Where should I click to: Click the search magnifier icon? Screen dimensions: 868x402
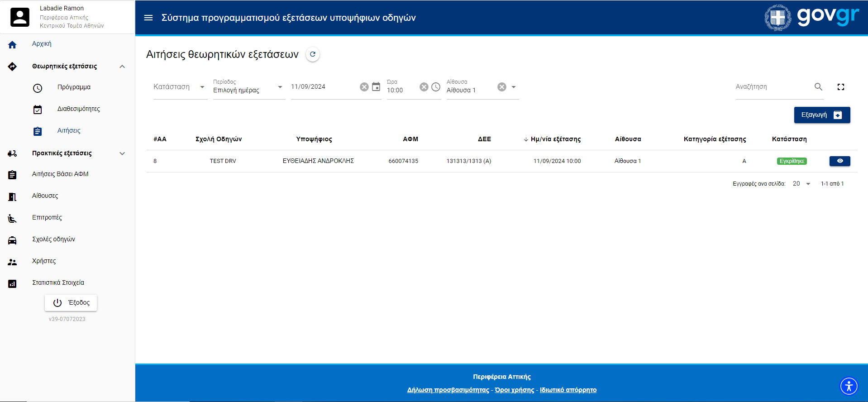point(818,86)
